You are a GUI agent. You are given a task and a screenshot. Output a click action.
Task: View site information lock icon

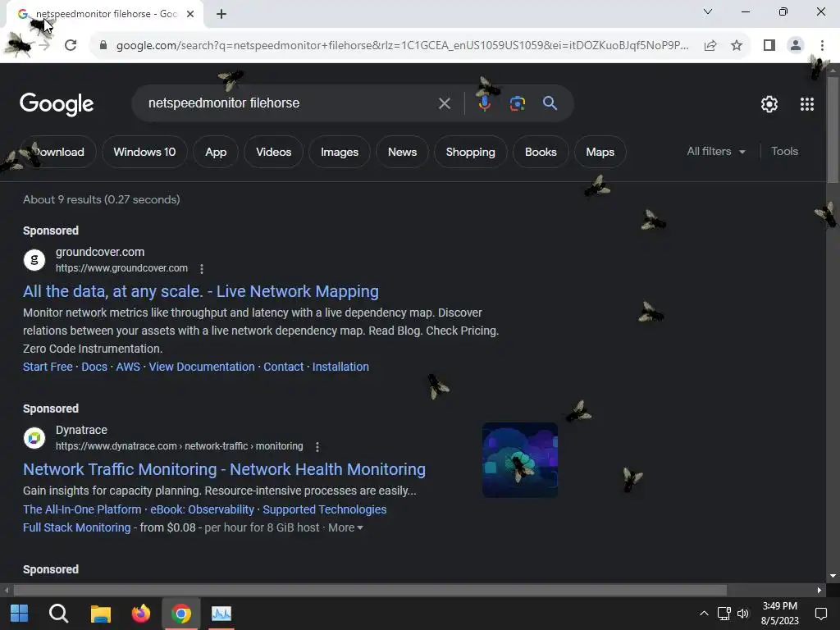(103, 46)
